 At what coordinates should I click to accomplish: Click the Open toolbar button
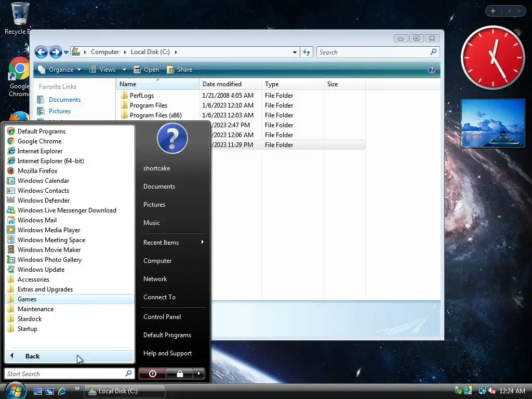(x=146, y=70)
